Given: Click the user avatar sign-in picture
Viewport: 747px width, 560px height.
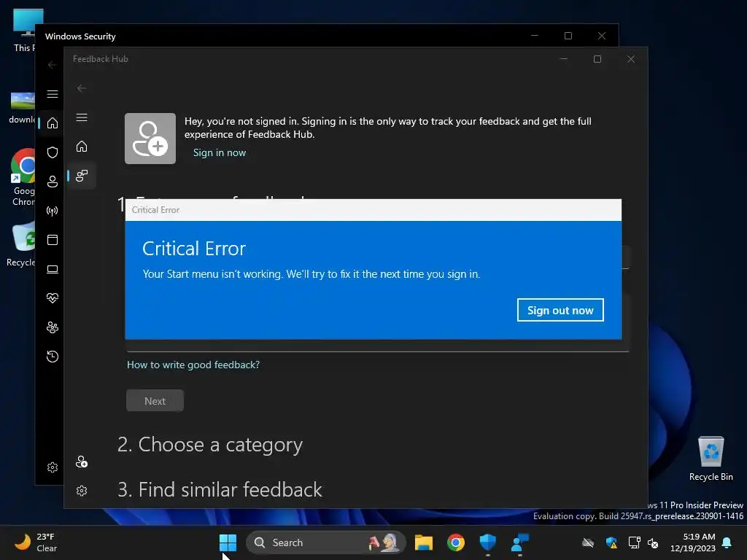Looking at the screenshot, I should point(150,139).
